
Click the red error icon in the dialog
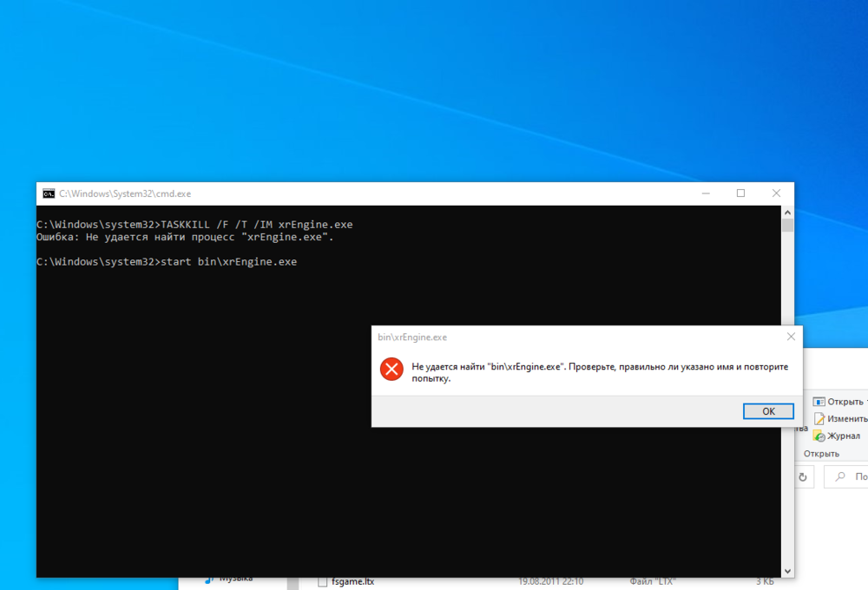pyautogui.click(x=391, y=369)
